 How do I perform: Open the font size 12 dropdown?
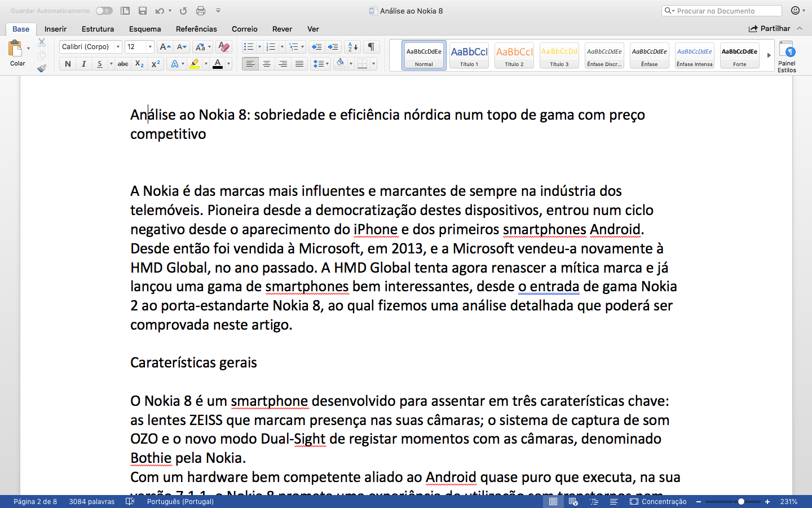(150, 47)
